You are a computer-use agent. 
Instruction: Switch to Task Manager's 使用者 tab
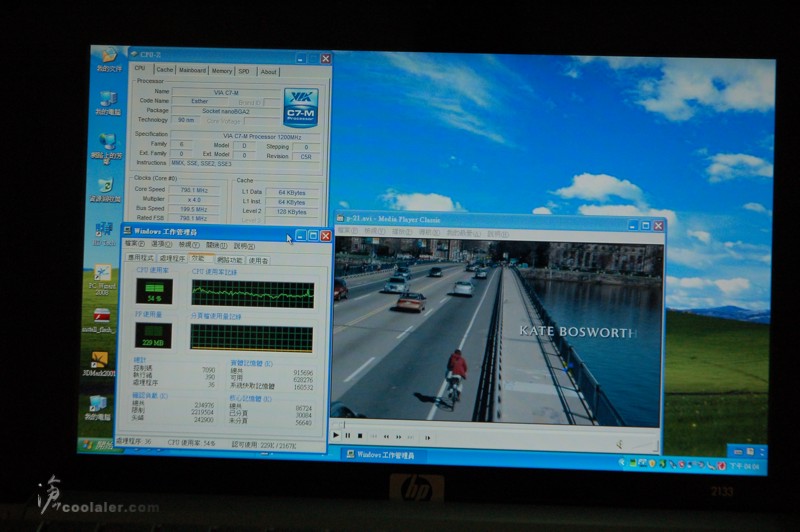(x=259, y=260)
